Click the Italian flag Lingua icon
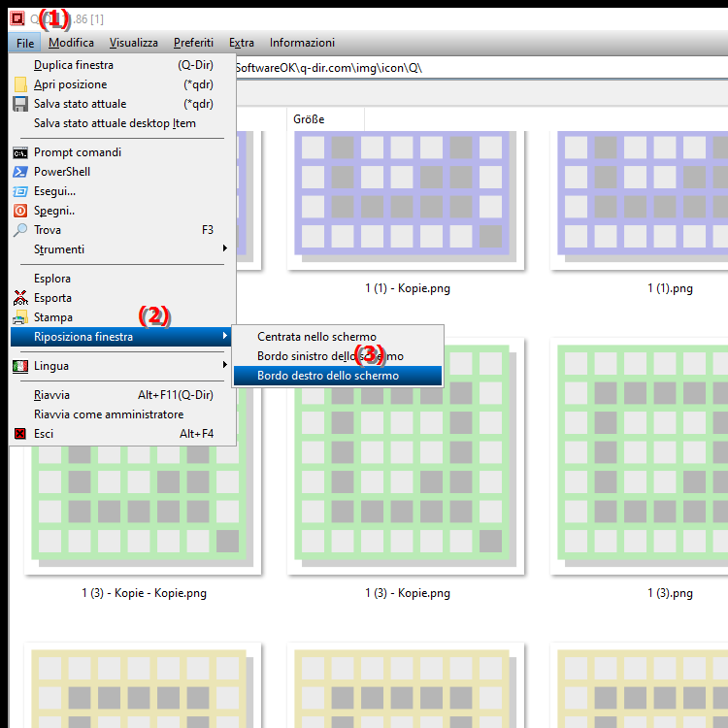 [x=20, y=366]
